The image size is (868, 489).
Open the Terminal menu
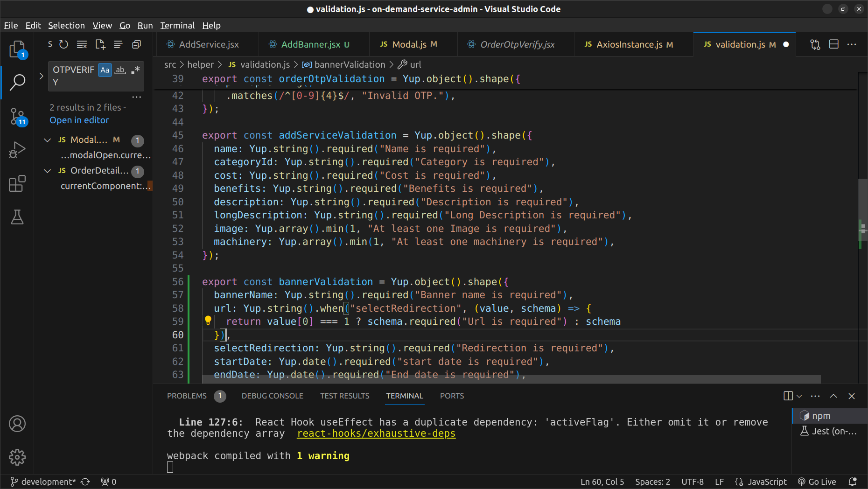pyautogui.click(x=177, y=25)
